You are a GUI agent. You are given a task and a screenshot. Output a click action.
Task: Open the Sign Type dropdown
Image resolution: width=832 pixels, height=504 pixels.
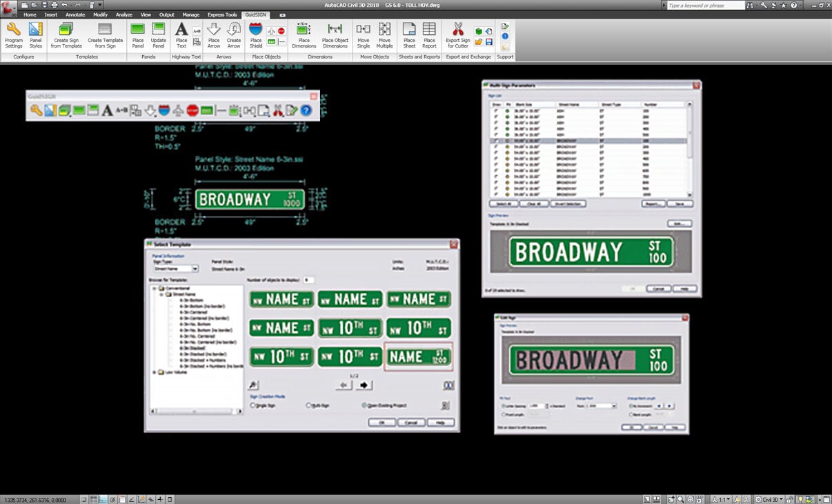click(x=195, y=269)
